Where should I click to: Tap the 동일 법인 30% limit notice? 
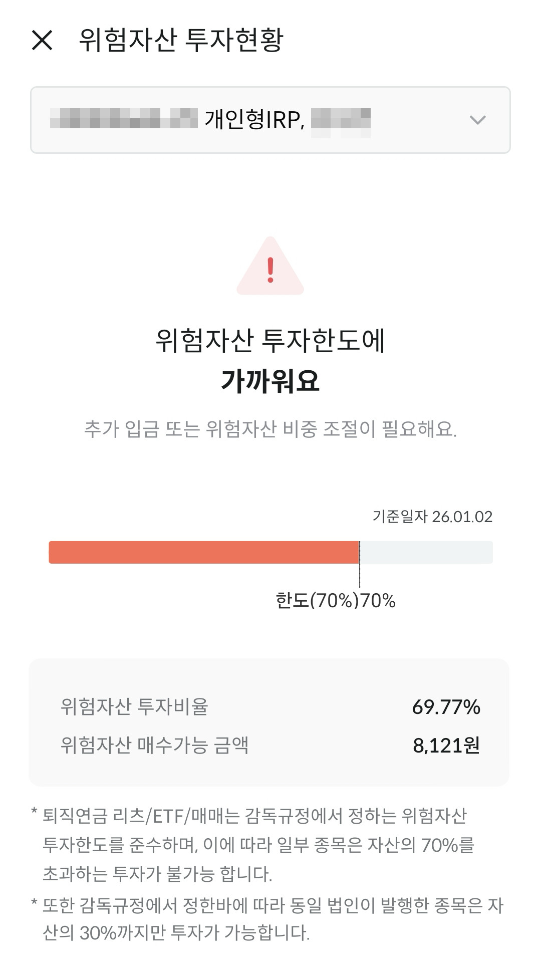click(x=267, y=919)
